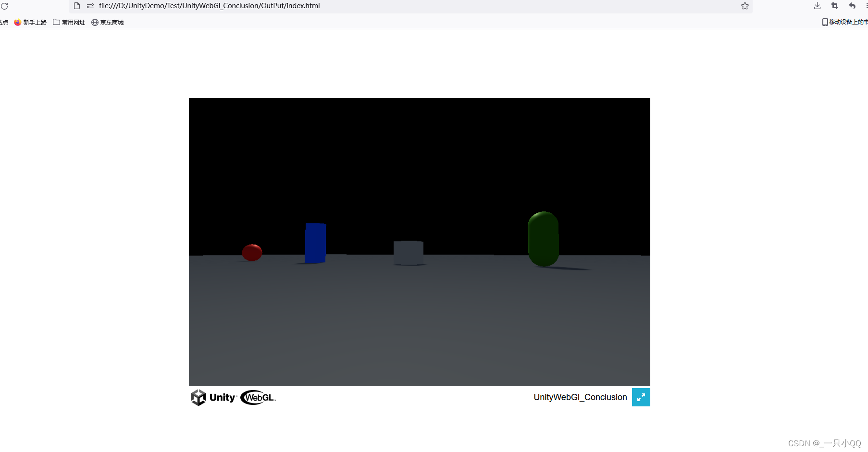Screen dimensions: 868x452
Task: Open the 新手上路 Firefox bookmark
Action: pyautogui.click(x=30, y=22)
